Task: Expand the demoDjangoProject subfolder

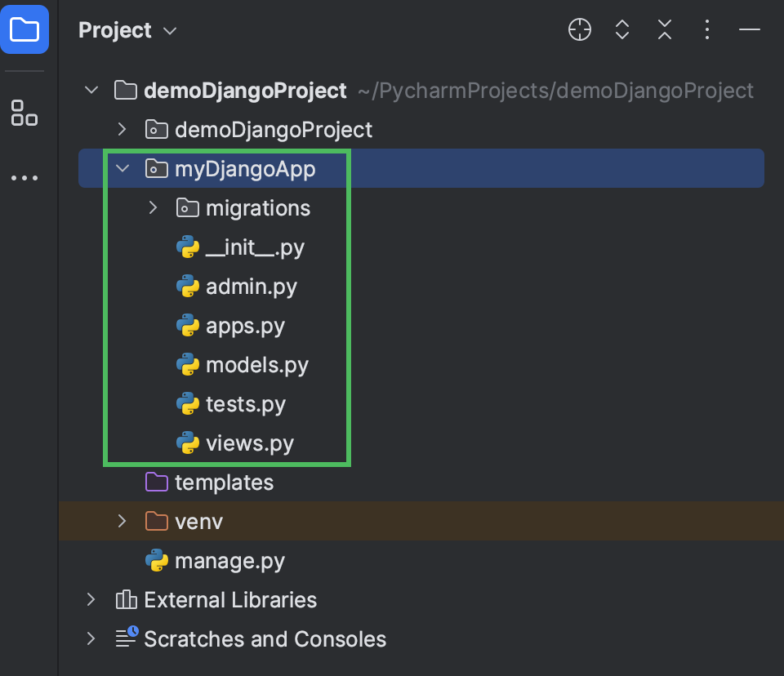Action: coord(122,129)
